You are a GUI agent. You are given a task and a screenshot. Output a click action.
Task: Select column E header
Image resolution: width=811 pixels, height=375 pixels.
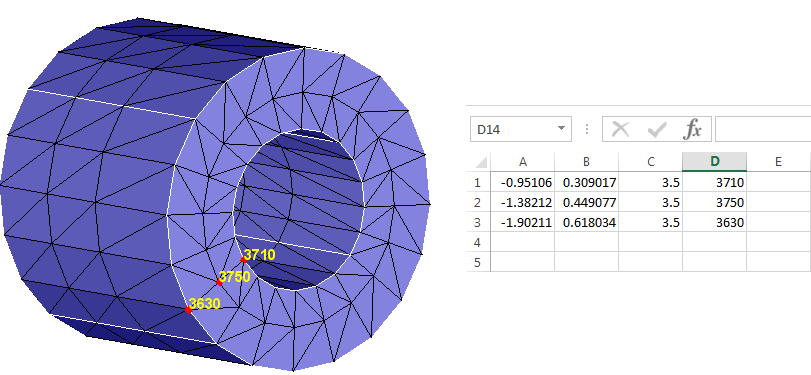click(x=778, y=162)
